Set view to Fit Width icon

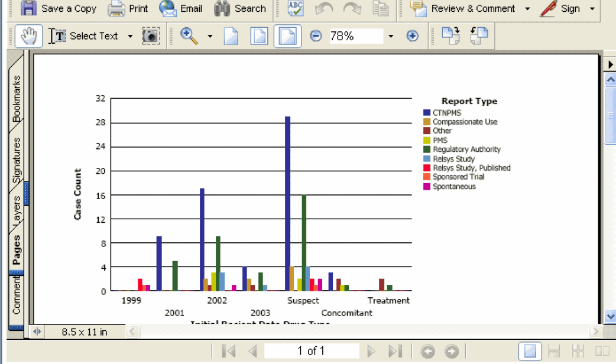pyautogui.click(x=287, y=36)
